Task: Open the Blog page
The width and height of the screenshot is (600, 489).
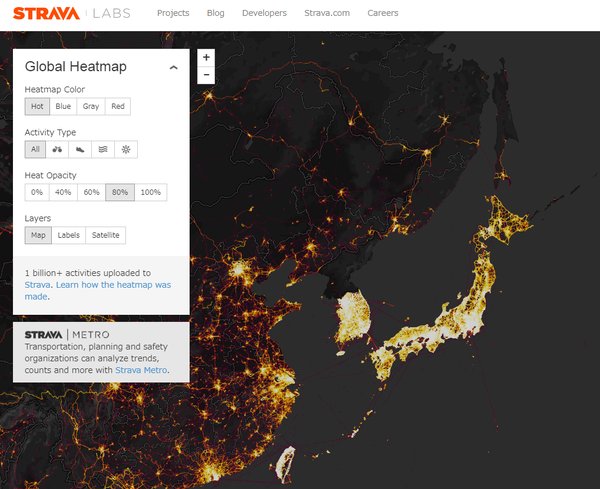Action: click(x=215, y=13)
